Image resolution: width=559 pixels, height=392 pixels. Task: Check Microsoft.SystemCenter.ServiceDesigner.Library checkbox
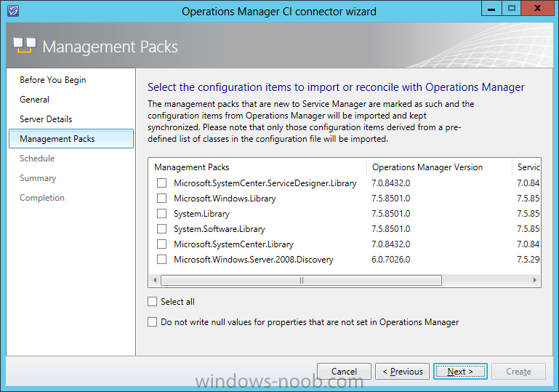click(x=161, y=183)
